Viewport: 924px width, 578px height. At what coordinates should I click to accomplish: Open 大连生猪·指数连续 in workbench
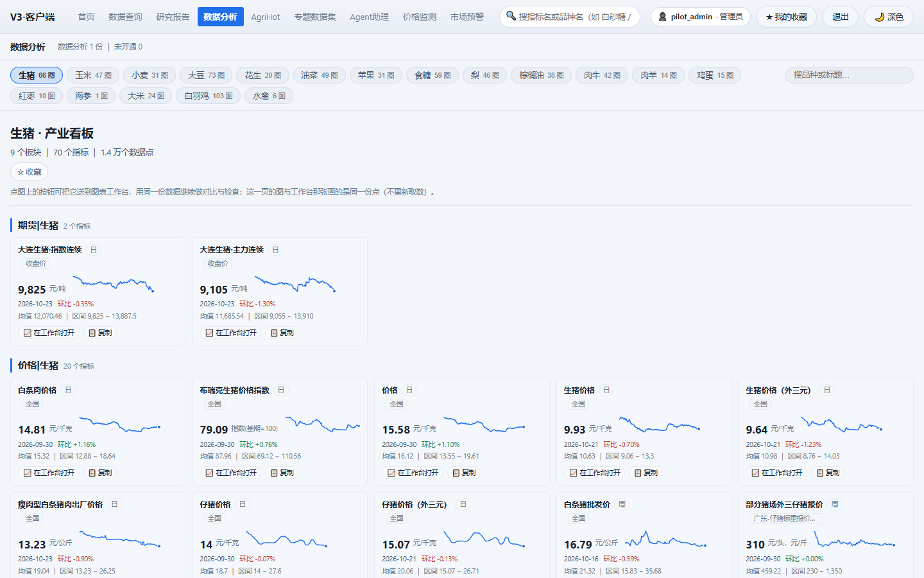point(49,333)
